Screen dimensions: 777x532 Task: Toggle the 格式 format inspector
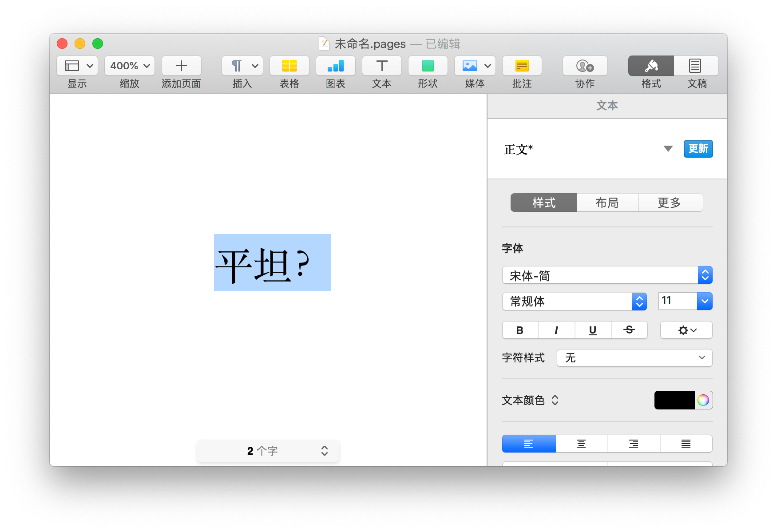[x=651, y=66]
